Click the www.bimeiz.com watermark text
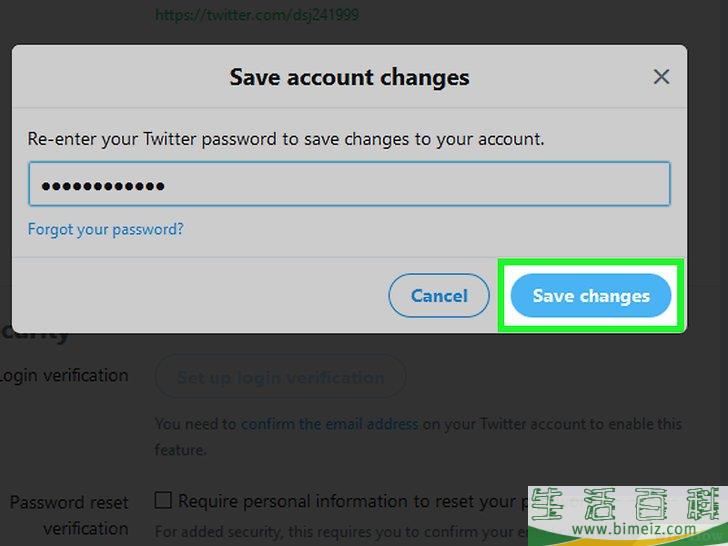Screen dimensions: 728x546 [634, 529]
